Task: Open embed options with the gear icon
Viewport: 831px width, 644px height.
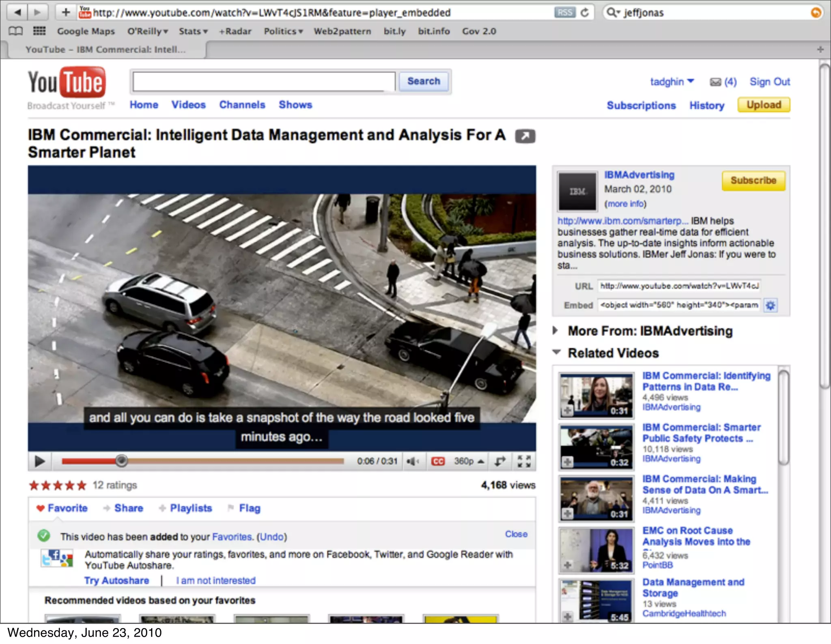Action: click(x=770, y=305)
